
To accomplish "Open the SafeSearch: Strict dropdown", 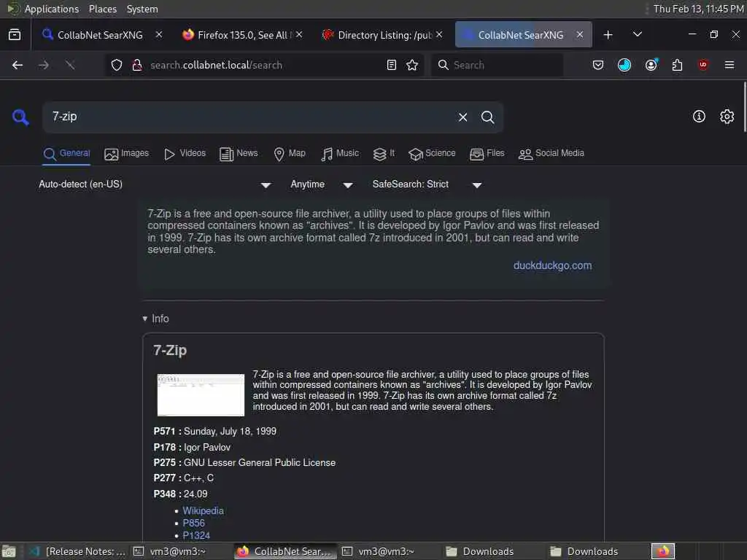I will [x=427, y=184].
